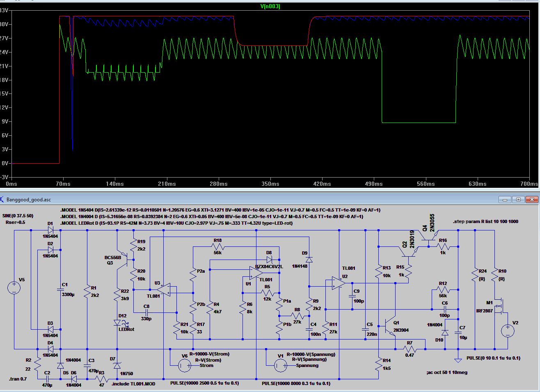Click the R=10000-V(Spannung) expression text

311,354
